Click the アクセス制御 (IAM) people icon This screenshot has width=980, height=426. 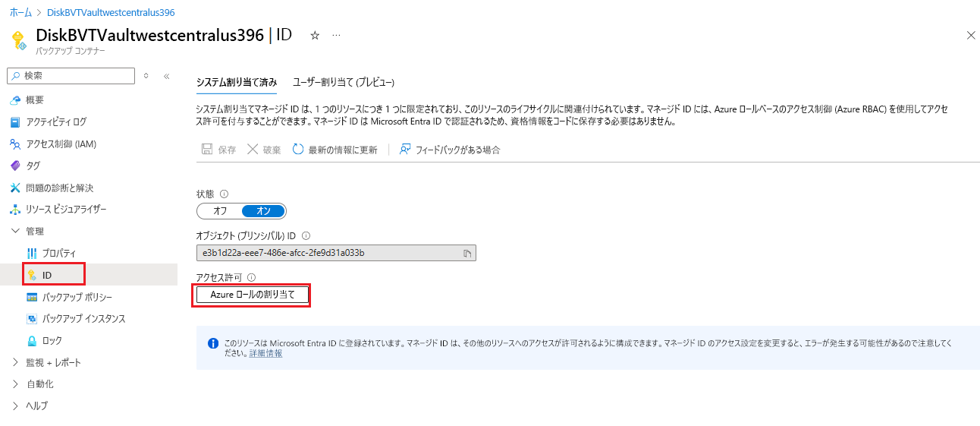(15, 144)
